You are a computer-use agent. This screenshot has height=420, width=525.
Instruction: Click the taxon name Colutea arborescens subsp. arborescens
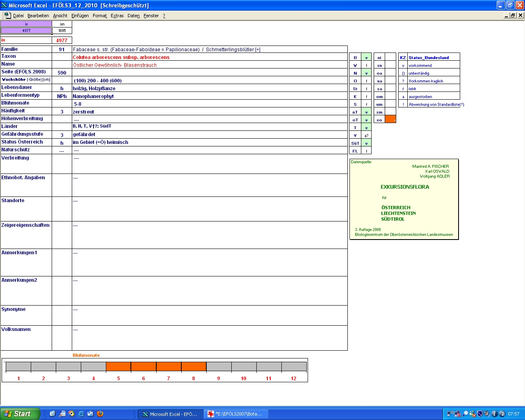point(121,57)
